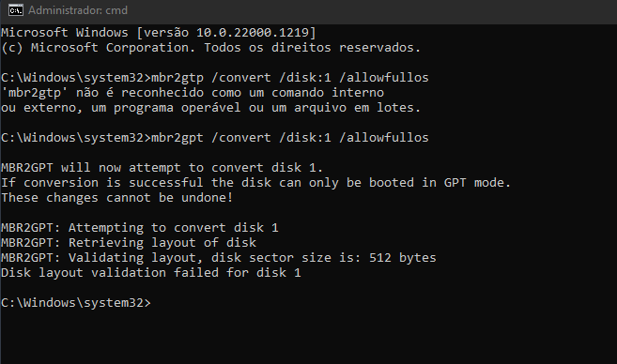
Task: Click at the final C:\Windows\system32> prompt
Action: pos(75,303)
